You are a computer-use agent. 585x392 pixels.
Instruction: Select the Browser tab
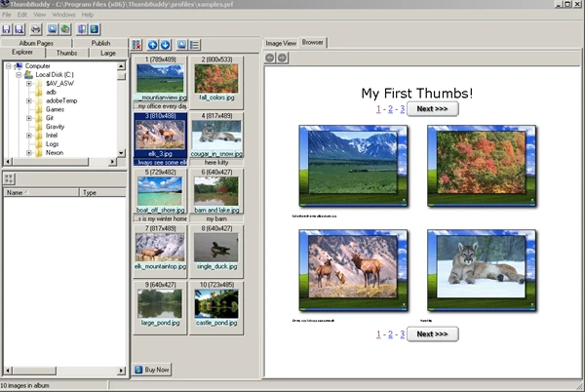click(313, 43)
